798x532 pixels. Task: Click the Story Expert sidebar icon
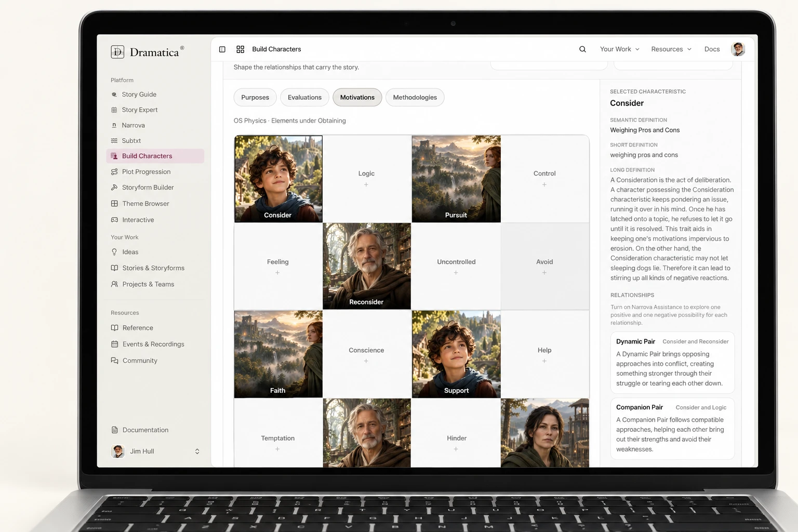click(x=114, y=110)
